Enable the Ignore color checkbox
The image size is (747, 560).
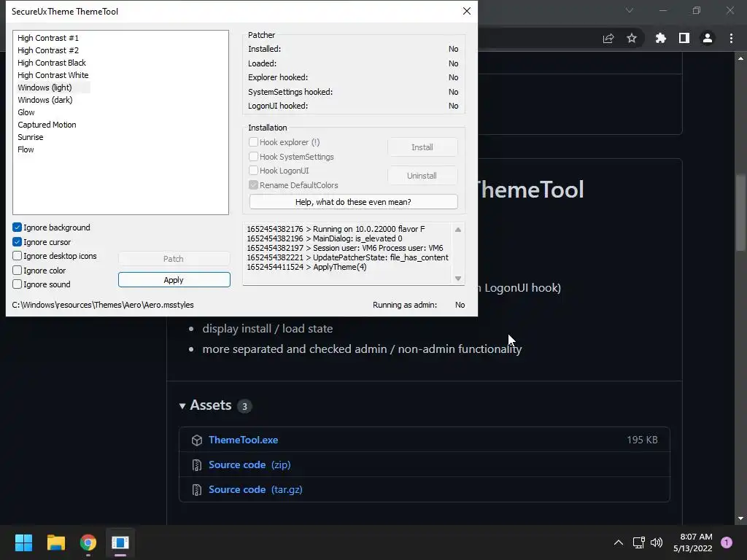point(18,270)
